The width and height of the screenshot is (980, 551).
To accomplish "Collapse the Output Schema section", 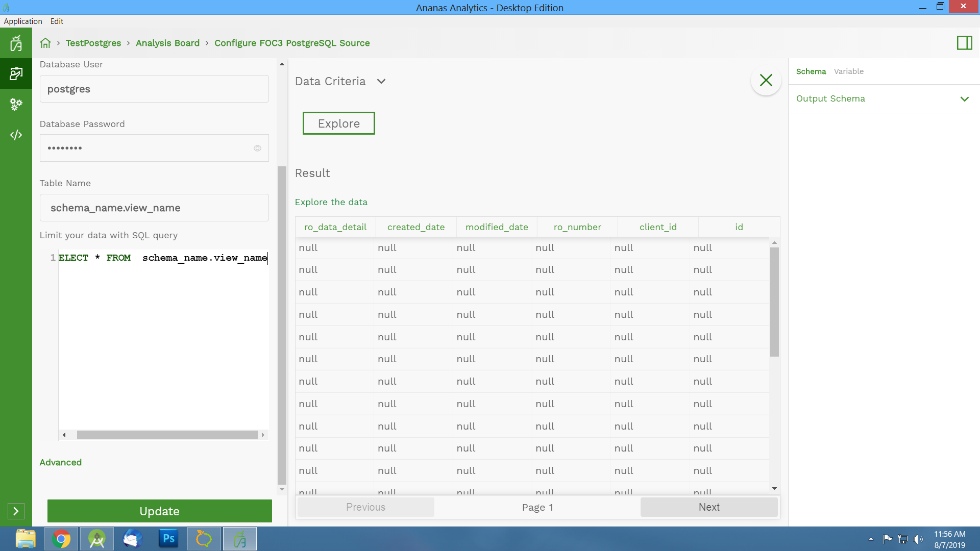I will pos(964,99).
